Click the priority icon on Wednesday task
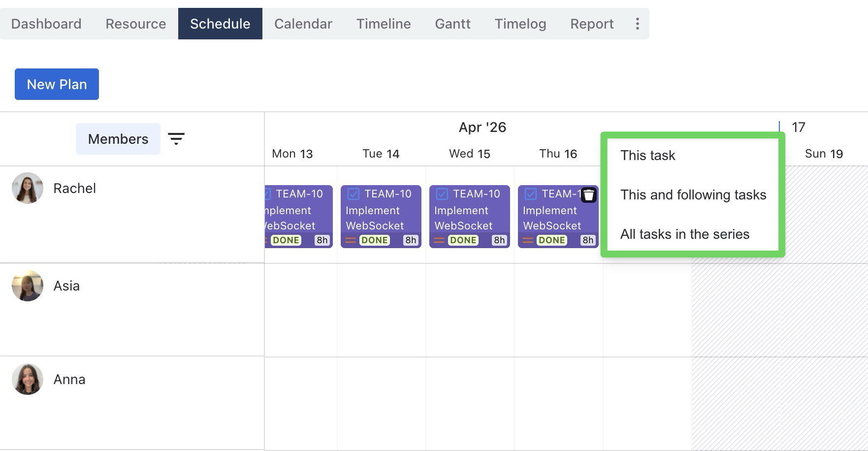868x451 pixels. [439, 240]
